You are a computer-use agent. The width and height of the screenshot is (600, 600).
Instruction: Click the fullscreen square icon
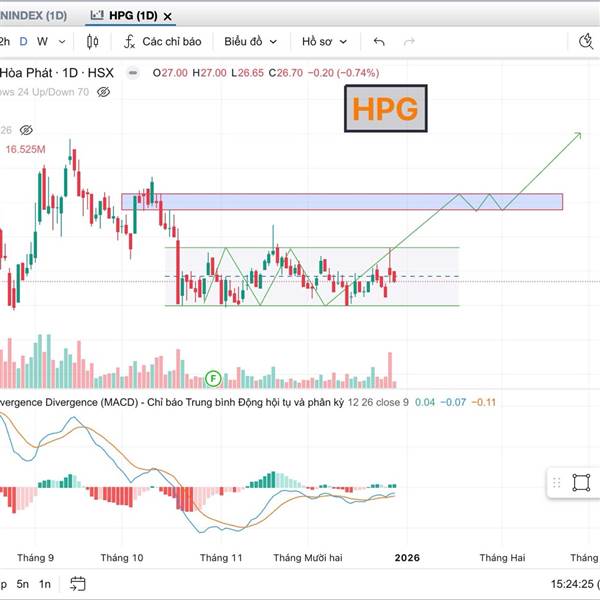point(581,482)
